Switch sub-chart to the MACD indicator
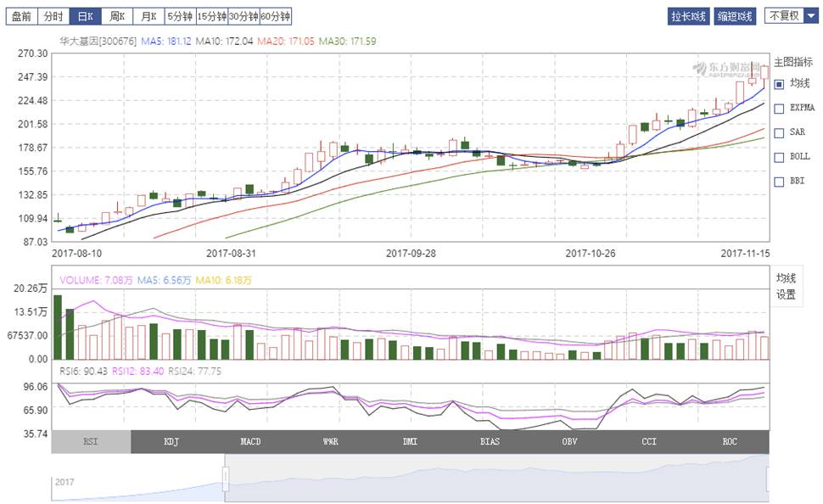823x504 pixels. click(250, 442)
